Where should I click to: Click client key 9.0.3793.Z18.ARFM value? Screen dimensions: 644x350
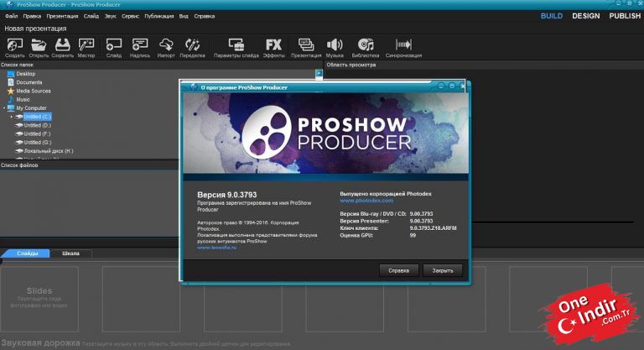point(433,227)
